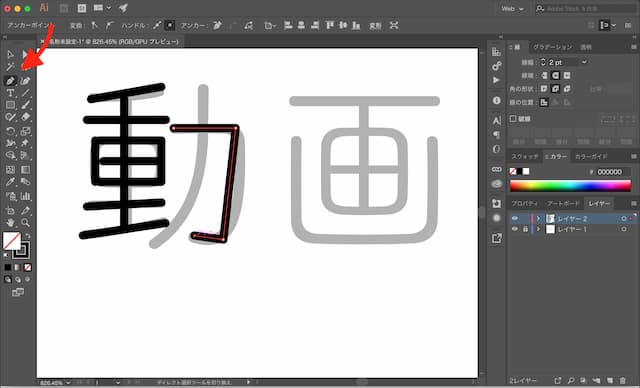
Task: Click the delete layer trash icon
Action: tap(623, 381)
